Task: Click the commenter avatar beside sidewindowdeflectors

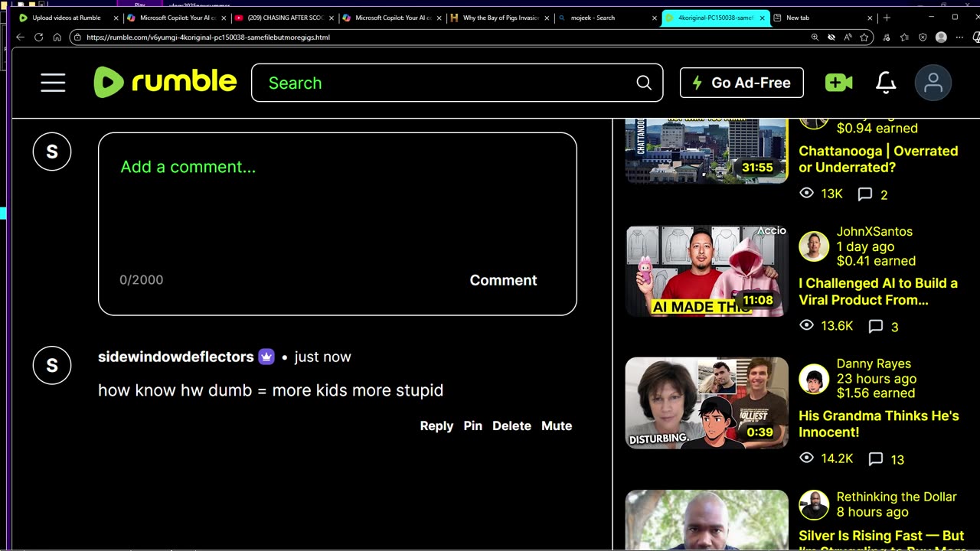Action: pyautogui.click(x=52, y=365)
